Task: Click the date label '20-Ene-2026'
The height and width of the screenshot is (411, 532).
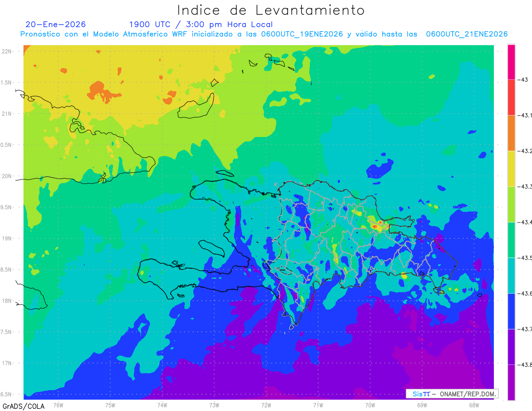Action: pos(56,24)
